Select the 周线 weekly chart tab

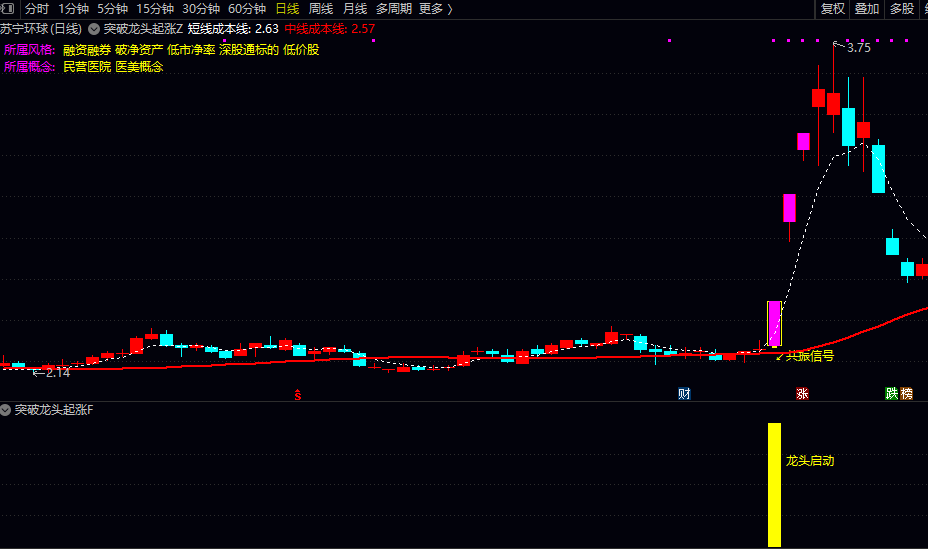click(321, 9)
